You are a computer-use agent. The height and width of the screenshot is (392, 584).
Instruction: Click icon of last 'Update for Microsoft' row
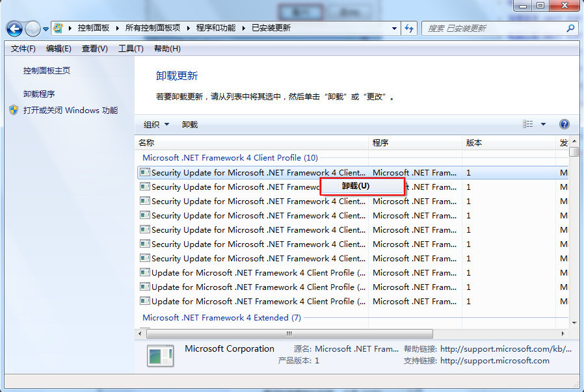click(x=145, y=301)
